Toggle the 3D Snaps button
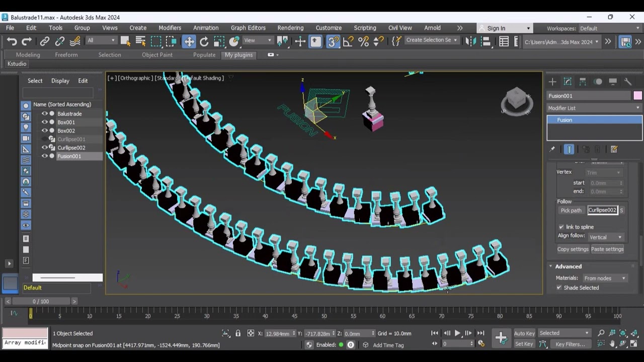644x362 pixels. pos(333,42)
